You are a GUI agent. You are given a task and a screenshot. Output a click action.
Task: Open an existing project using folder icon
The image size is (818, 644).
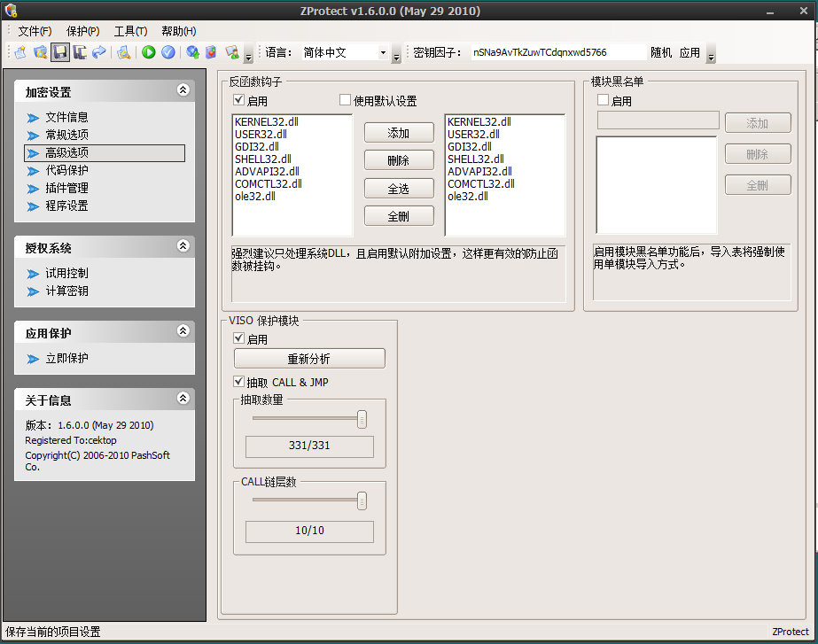click(40, 52)
